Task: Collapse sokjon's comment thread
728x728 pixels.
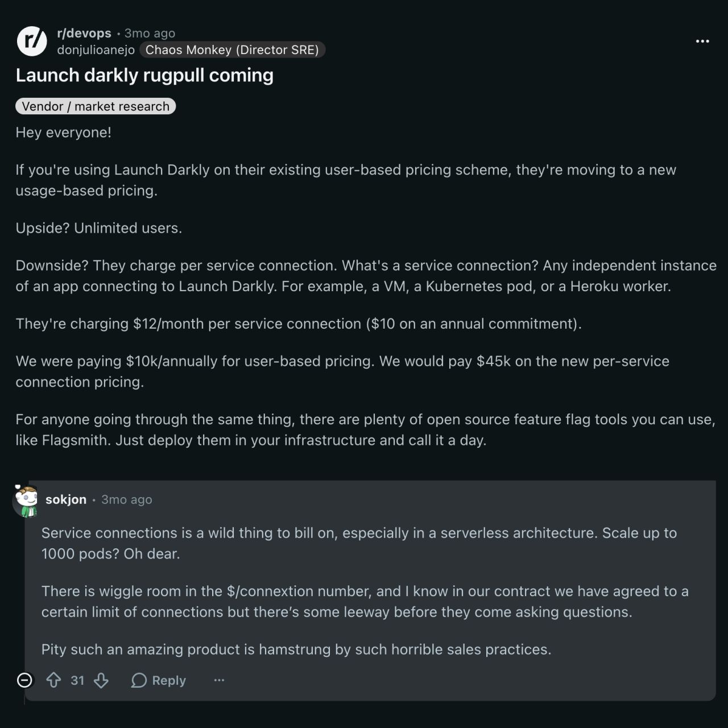Action: (x=24, y=680)
